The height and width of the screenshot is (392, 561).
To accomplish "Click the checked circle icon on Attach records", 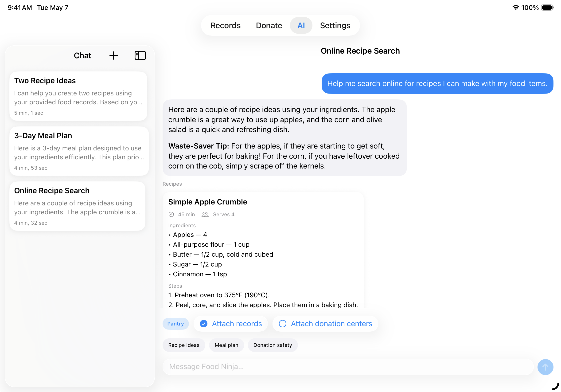I will 203,324.
